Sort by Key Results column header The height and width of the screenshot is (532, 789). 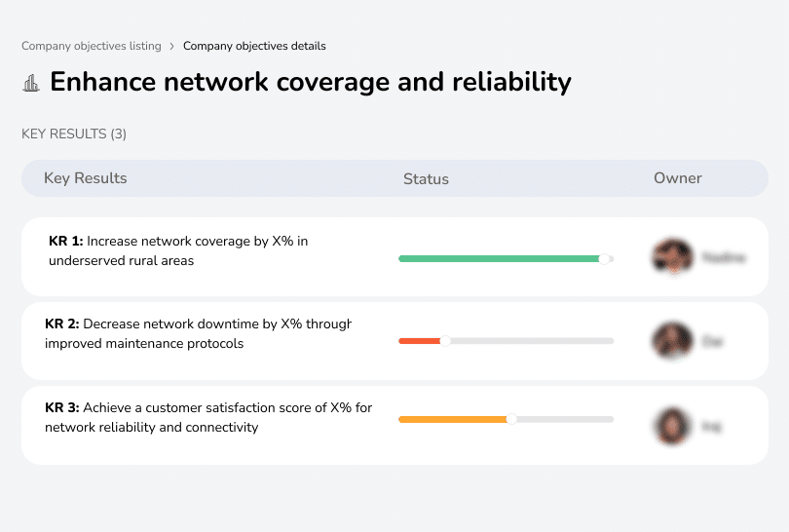pos(85,178)
